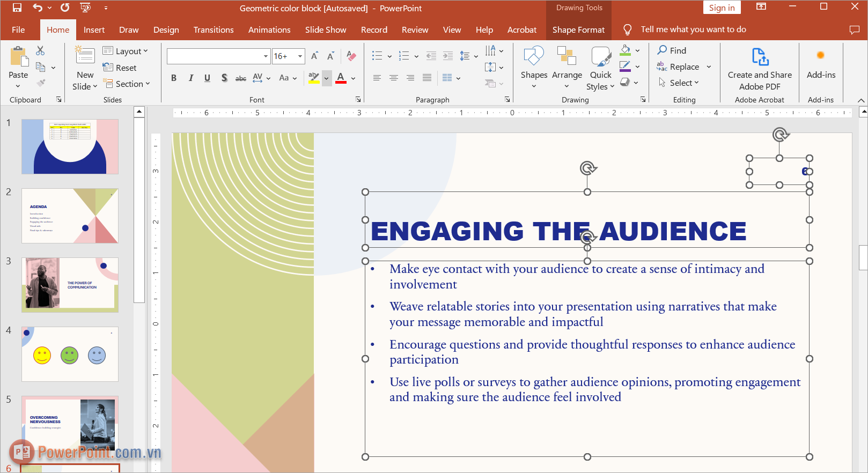Image resolution: width=868 pixels, height=473 pixels.
Task: Apply Shape Outline pen
Action: [x=625, y=66]
